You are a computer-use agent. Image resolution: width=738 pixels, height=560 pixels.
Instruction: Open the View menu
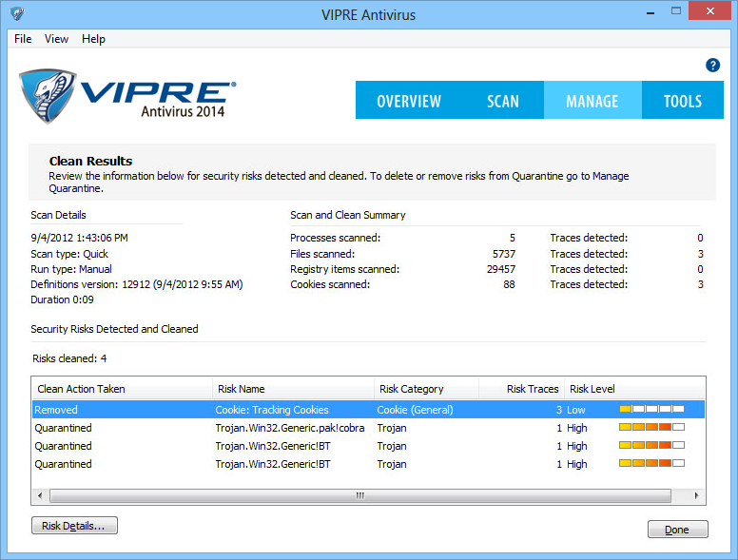[x=56, y=39]
